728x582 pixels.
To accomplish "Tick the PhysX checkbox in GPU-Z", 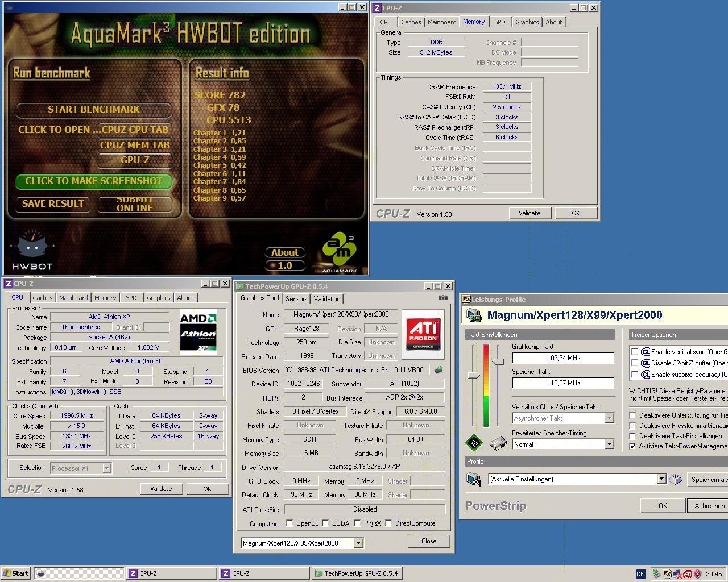I will point(357,523).
